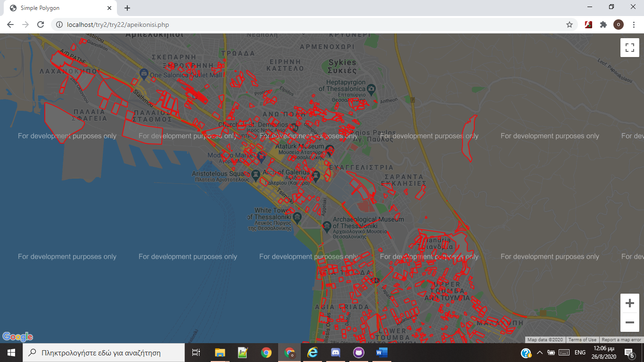
Task: Click the Windows taskbar search box
Action: [x=104, y=353]
